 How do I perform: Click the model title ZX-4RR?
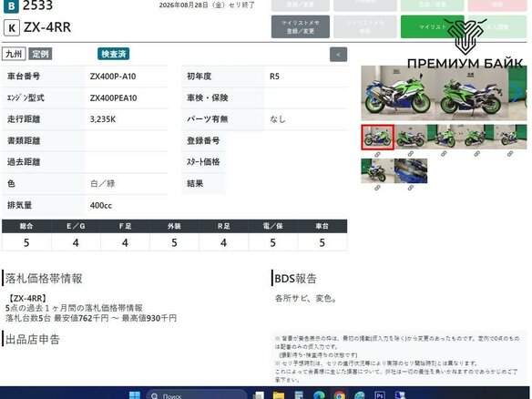click(47, 27)
